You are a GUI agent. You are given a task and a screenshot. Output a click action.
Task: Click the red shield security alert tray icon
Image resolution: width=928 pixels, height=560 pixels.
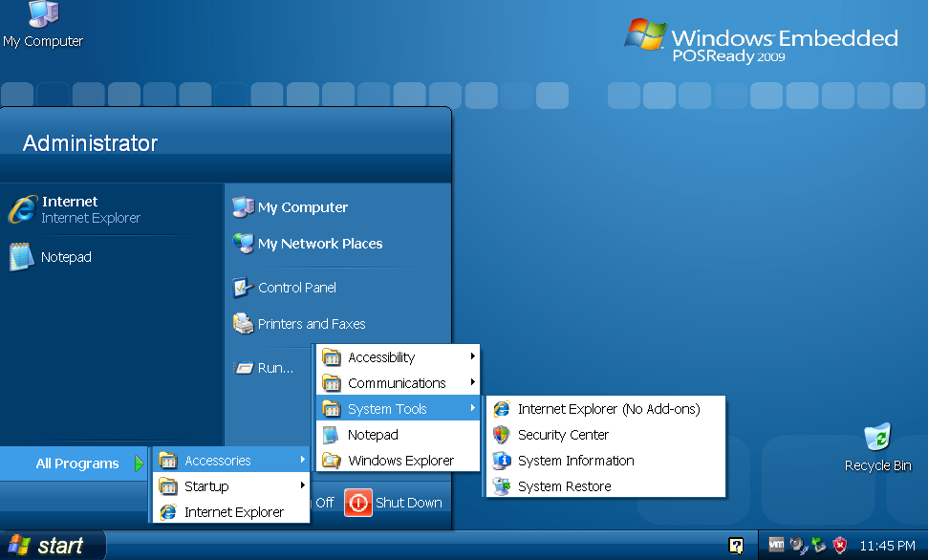(839, 545)
